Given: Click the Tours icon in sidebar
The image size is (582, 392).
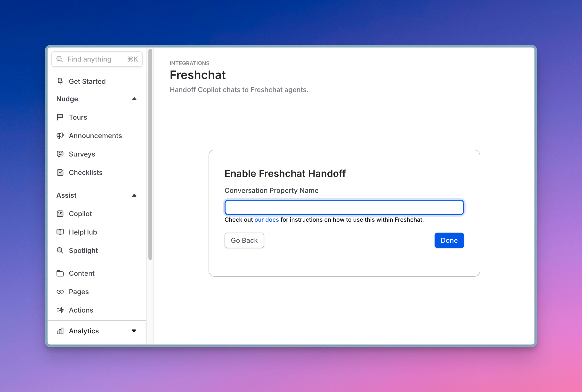Looking at the screenshot, I should pyautogui.click(x=60, y=117).
